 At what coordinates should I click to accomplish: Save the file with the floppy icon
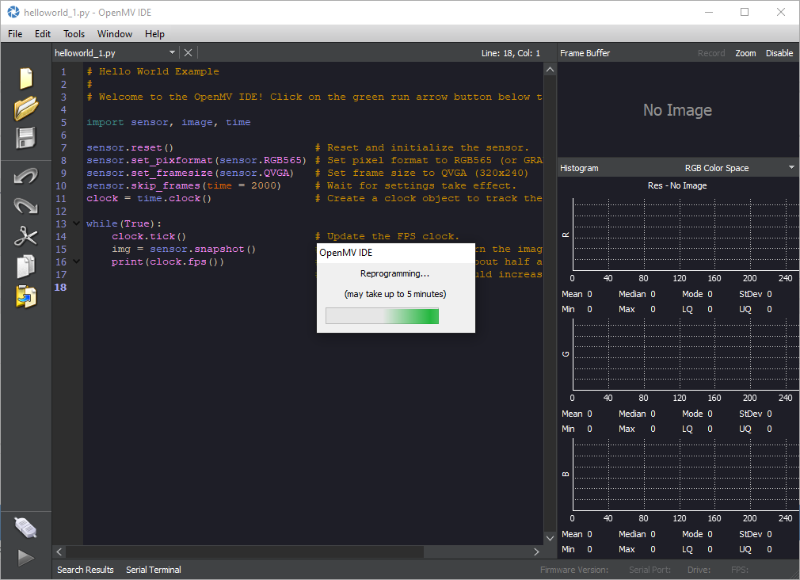click(26, 138)
